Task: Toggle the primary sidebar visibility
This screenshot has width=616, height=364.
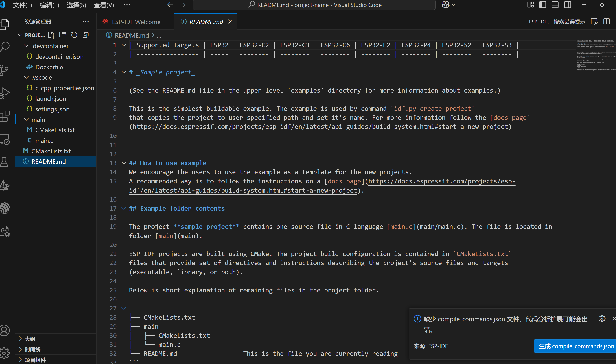Action: coord(543,5)
